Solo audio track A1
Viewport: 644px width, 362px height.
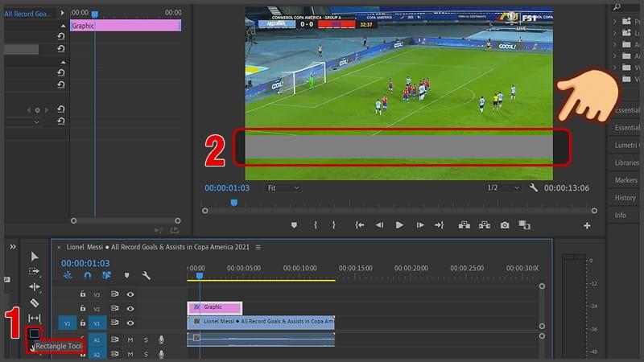coord(146,339)
